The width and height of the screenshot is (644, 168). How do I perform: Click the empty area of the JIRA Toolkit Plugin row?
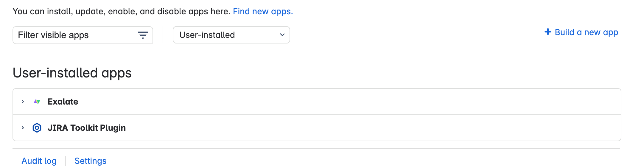357,128
